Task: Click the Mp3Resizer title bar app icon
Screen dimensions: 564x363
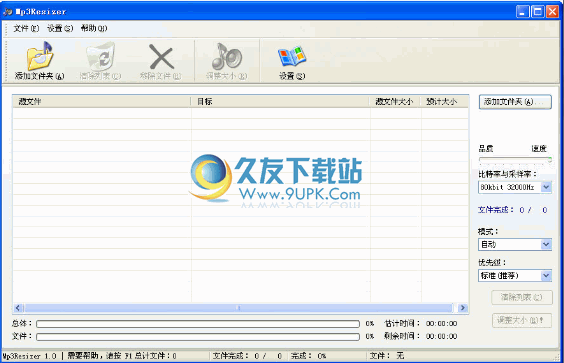Action: pyautogui.click(x=7, y=12)
